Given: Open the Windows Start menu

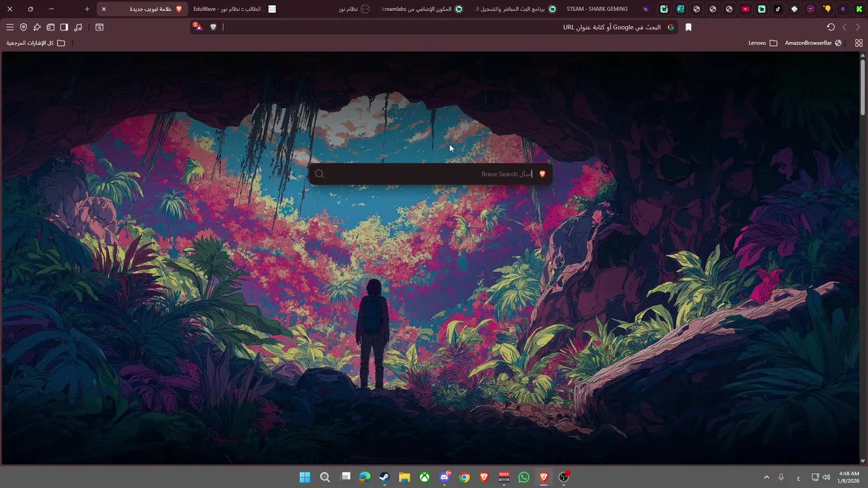Looking at the screenshot, I should (305, 477).
